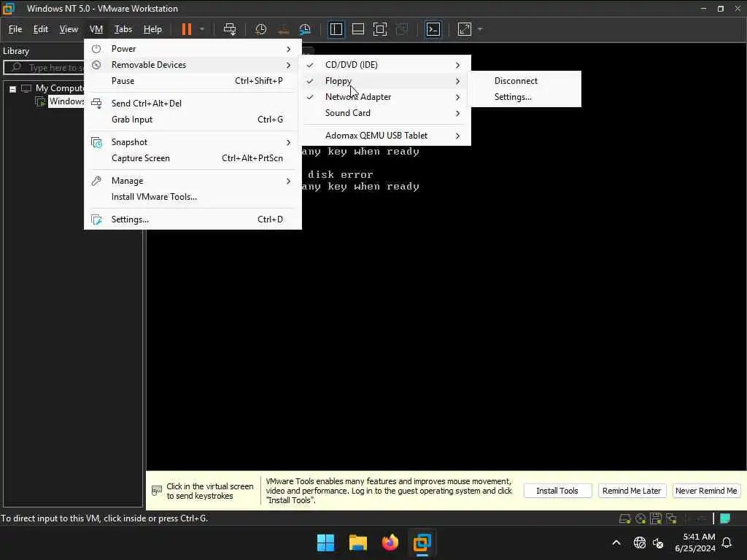
Task: Click the Manage wrench icon in VM menu
Action: click(x=96, y=181)
